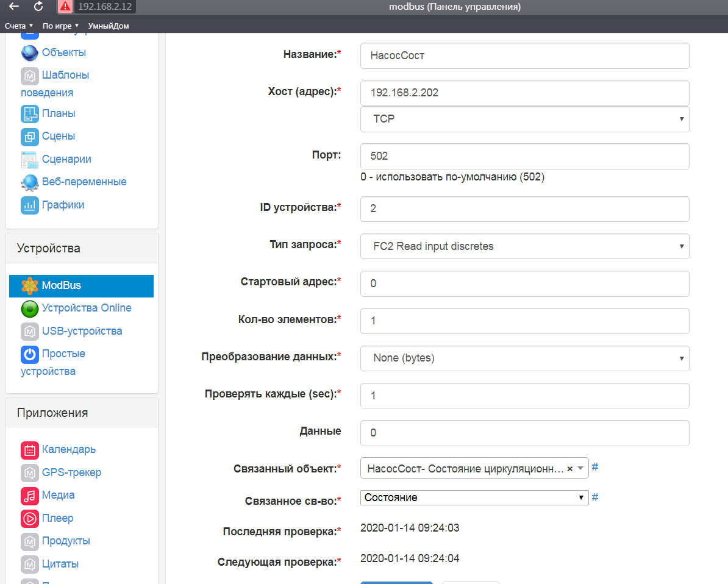This screenshot has width=728, height=584.
Task: Open the УмныйДом menu item
Action: pos(109,26)
